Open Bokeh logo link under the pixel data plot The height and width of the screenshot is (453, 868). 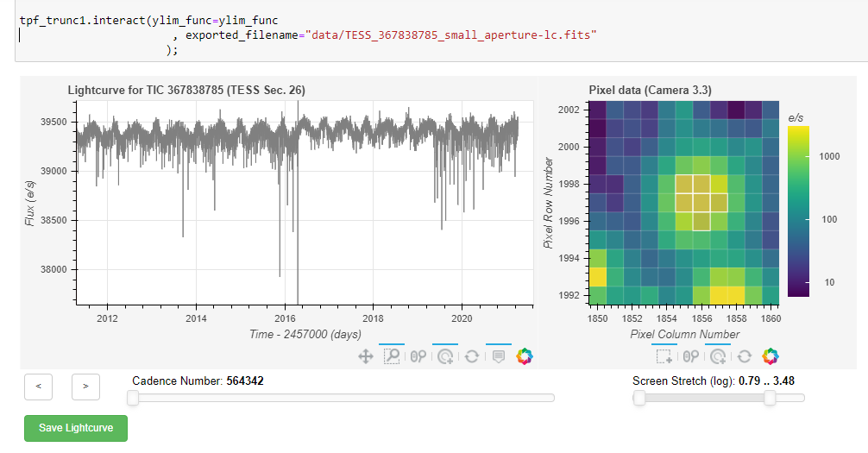tap(770, 356)
